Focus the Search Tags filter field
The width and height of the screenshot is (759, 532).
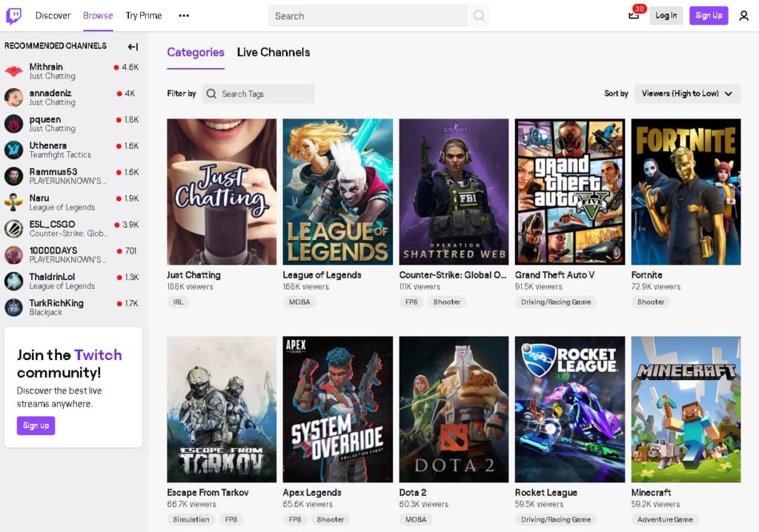(258, 94)
